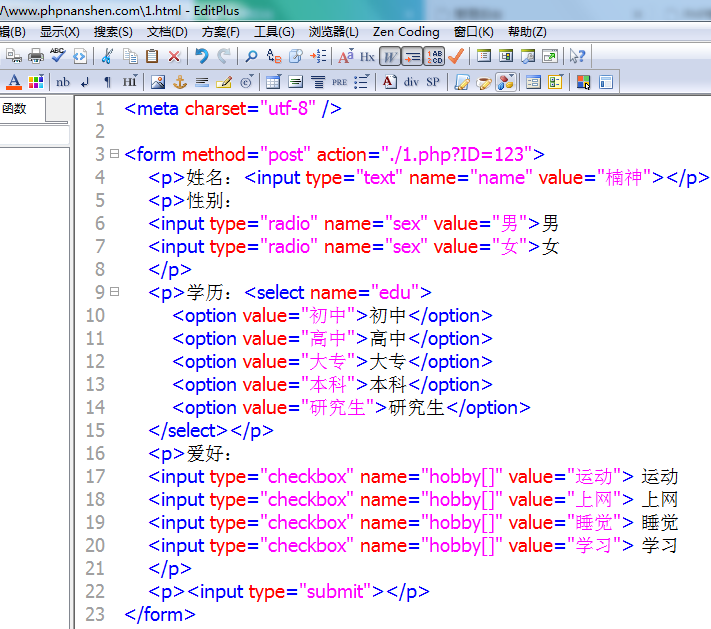Viewport: 711px width, 629px height.
Task: Toggle the document selector window icon
Action: [484, 56]
